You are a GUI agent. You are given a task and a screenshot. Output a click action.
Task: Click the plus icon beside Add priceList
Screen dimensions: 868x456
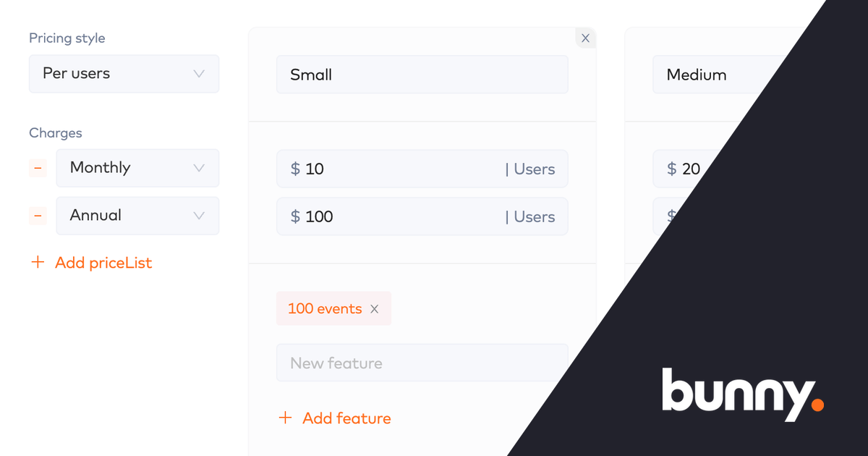pos(38,262)
